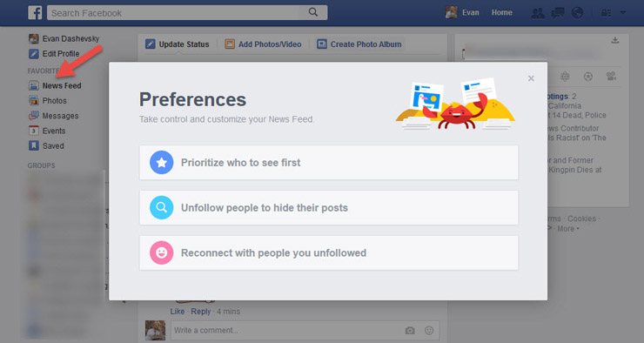Click the blue star Prioritize icon
The image size is (644, 343).
pos(161,162)
